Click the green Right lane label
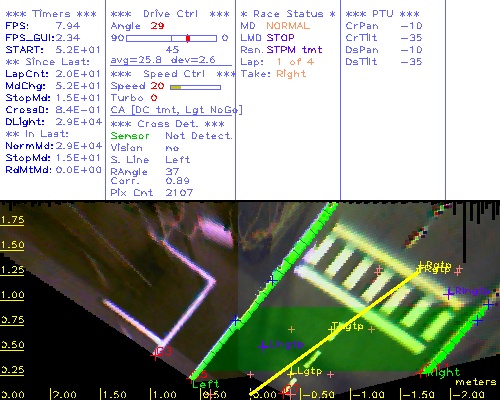500x400 pixels. [x=443, y=372]
